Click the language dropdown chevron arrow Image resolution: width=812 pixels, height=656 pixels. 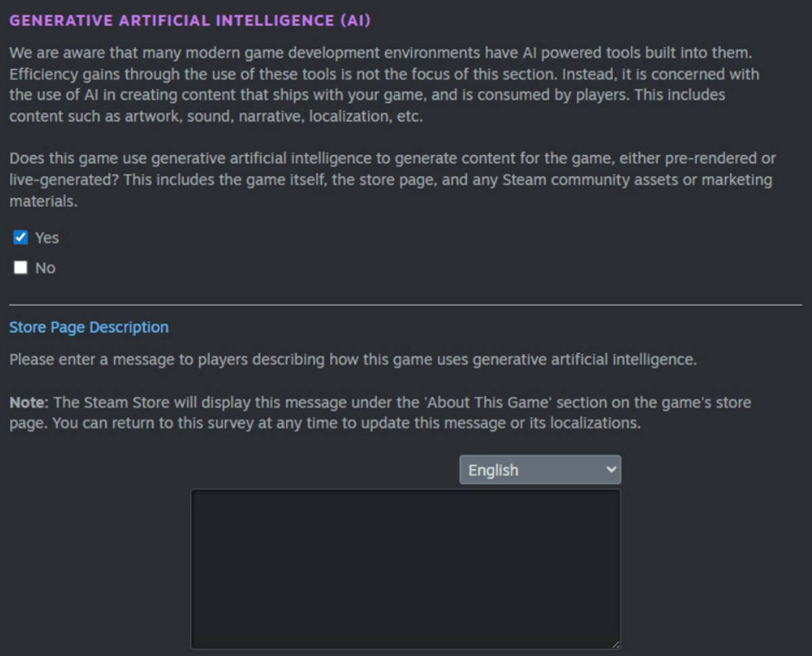coord(611,469)
